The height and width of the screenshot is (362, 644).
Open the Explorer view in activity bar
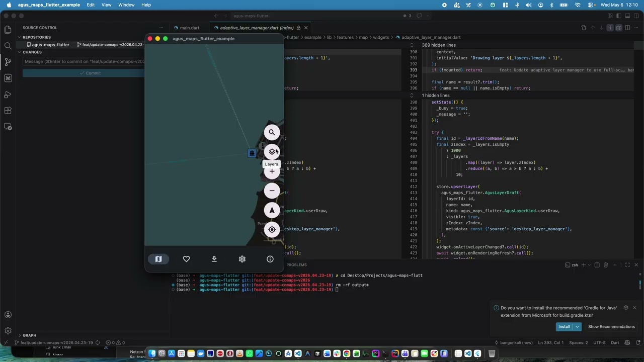tap(8, 30)
